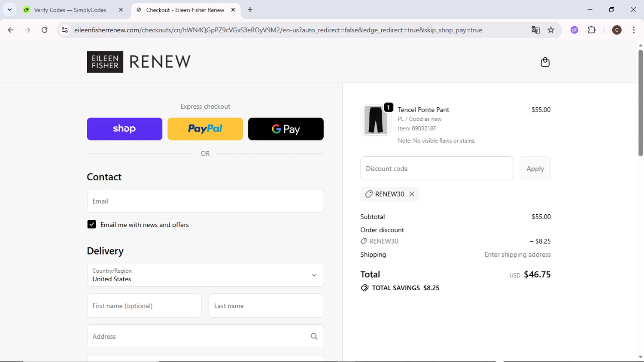644x362 pixels.
Task: Uncheck Email me with news and offers
Action: [91, 225]
